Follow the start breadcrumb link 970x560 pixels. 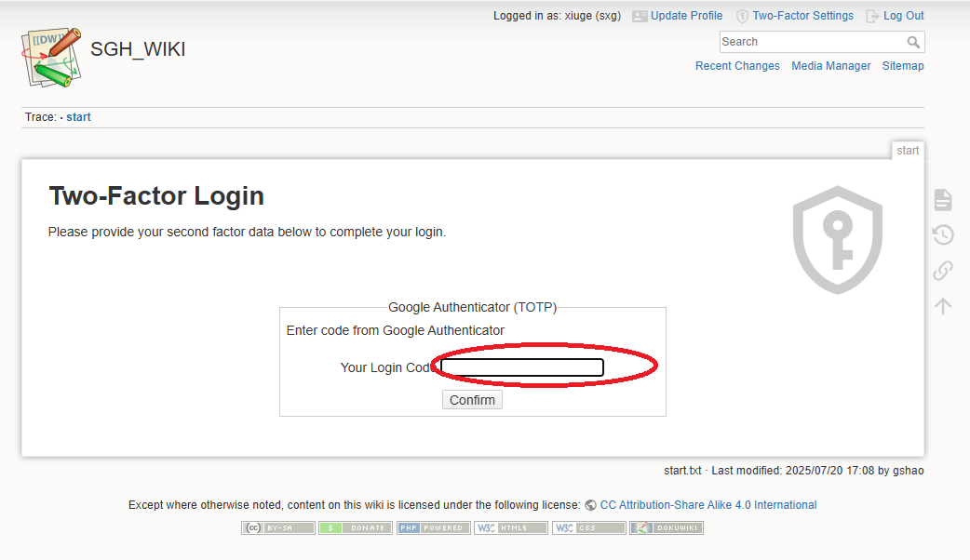click(78, 116)
